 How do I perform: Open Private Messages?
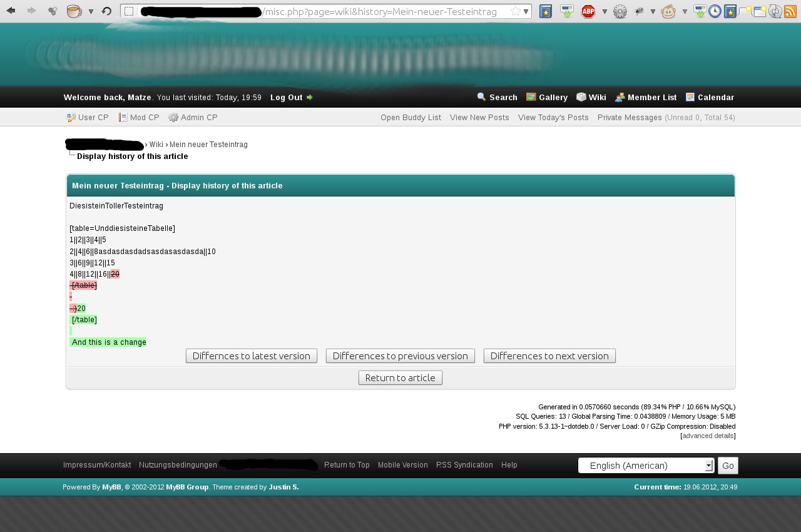coord(630,118)
